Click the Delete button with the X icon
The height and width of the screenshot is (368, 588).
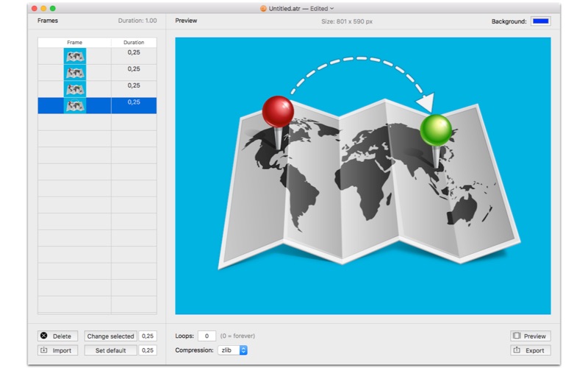click(57, 336)
